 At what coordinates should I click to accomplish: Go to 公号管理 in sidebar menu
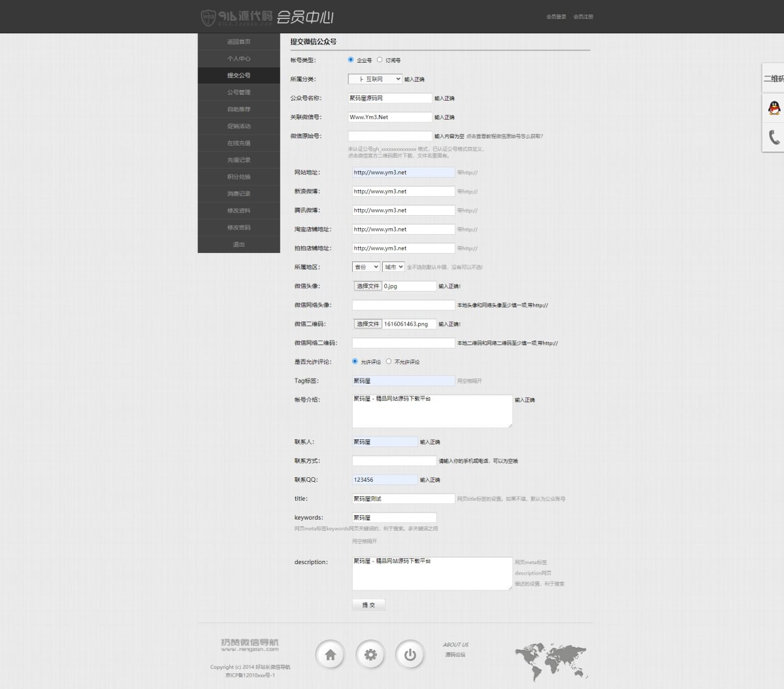[238, 92]
